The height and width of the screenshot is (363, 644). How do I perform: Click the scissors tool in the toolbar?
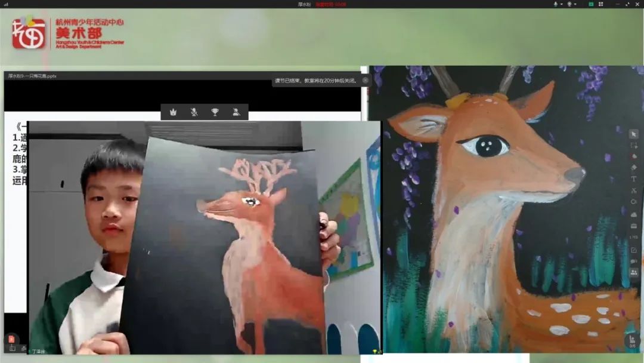point(633,190)
